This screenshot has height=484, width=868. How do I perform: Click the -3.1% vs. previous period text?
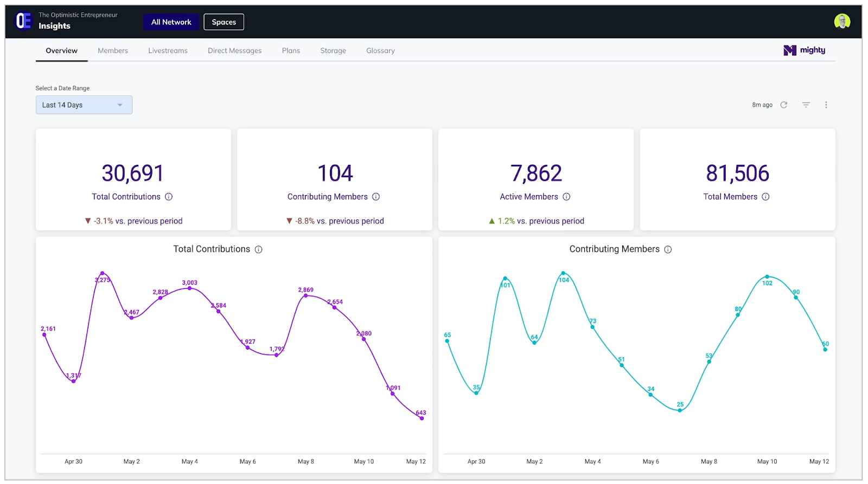[133, 221]
